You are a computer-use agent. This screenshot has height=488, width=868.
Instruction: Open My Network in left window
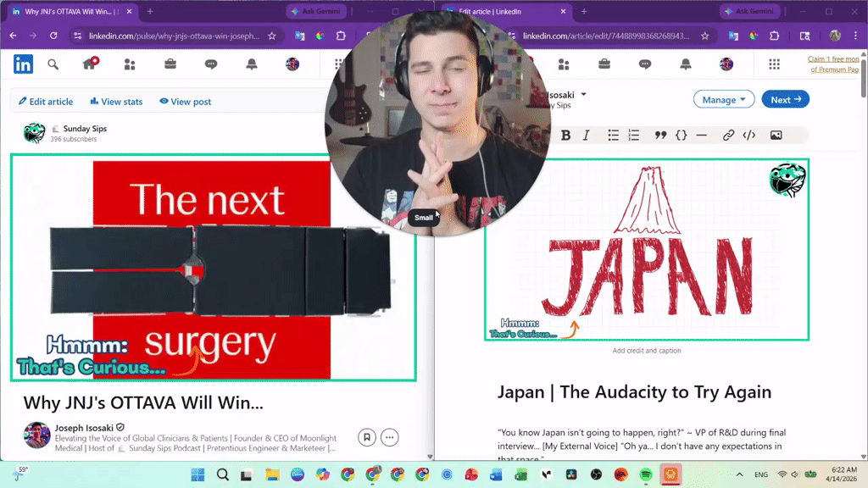pos(130,64)
